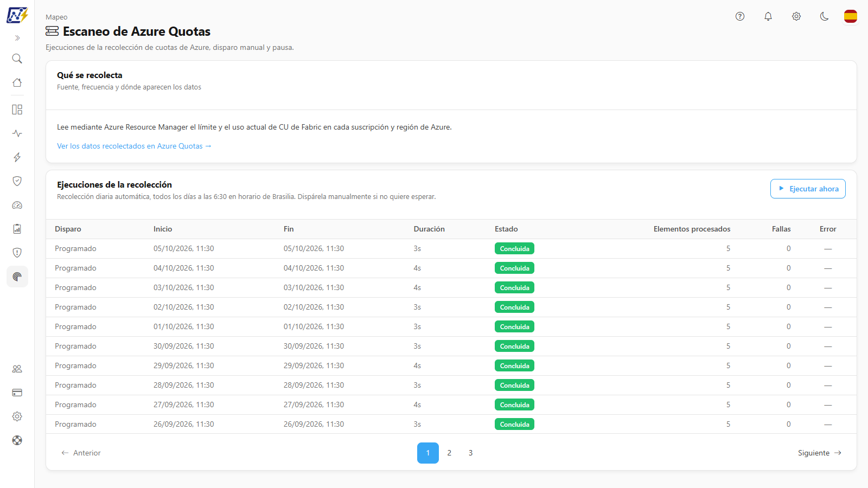The height and width of the screenshot is (488, 868).
Task: Click Concluida badge for 05/10/2026 run
Action: coord(514,248)
